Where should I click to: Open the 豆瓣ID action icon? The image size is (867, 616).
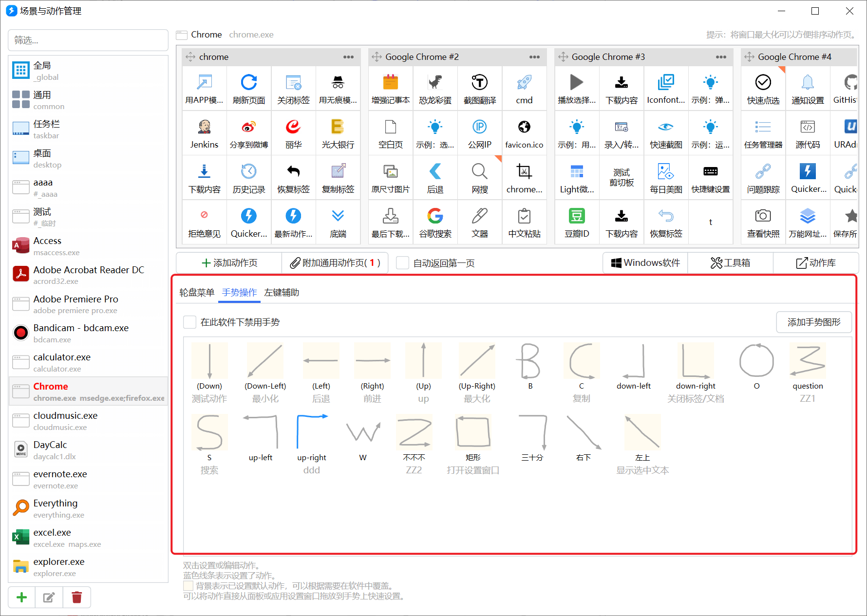pos(577,216)
